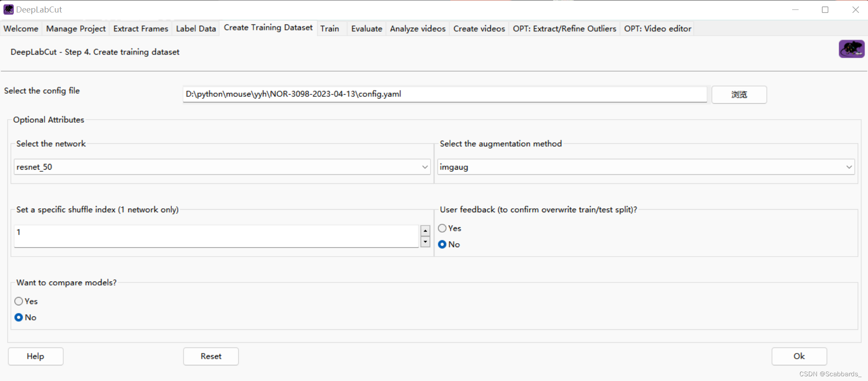Click the config file path field
The height and width of the screenshot is (381, 868).
coord(445,94)
